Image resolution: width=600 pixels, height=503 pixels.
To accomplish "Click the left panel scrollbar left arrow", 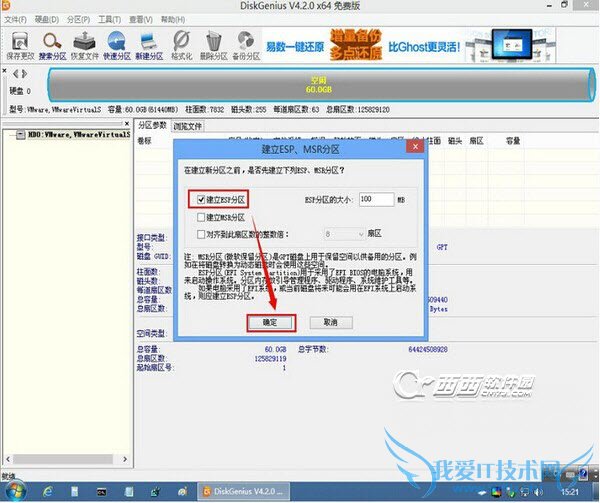I will coord(8,459).
